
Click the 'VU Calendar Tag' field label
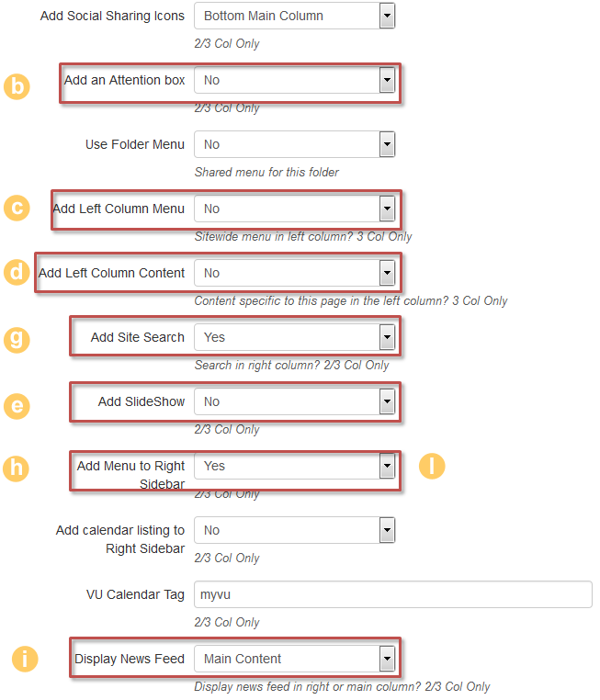pos(135,594)
